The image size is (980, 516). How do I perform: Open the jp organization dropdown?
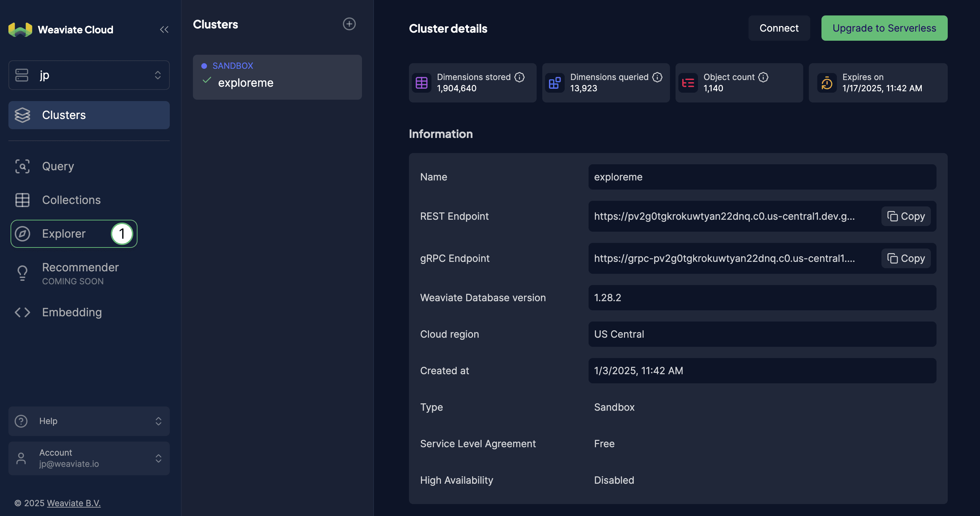point(89,75)
